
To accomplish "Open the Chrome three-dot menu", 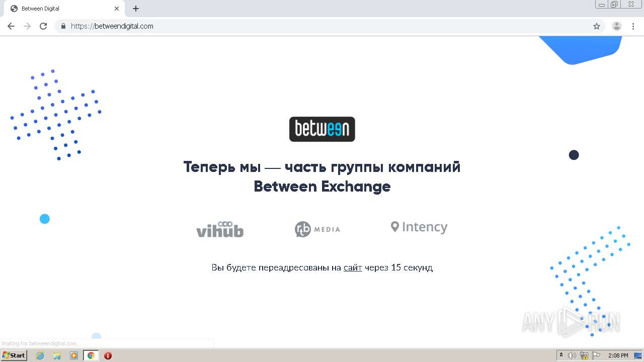I will coord(633,26).
